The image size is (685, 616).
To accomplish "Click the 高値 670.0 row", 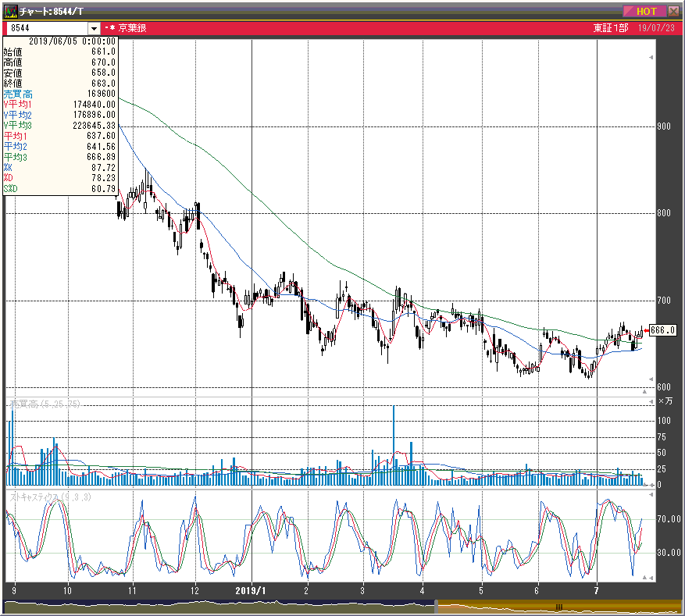I will point(60,62).
